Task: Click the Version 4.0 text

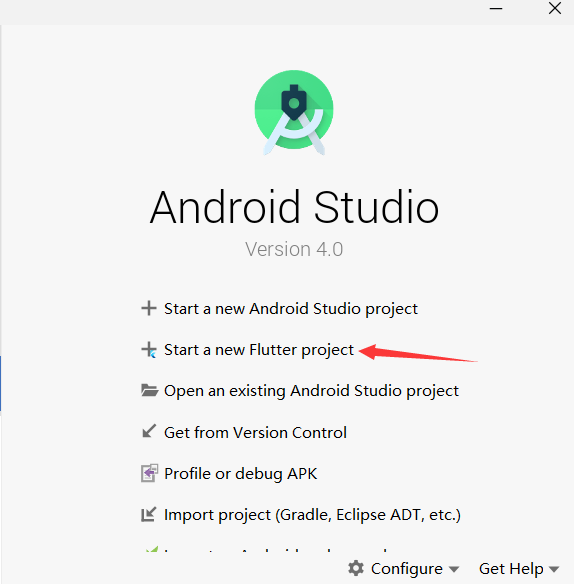Action: pos(294,249)
